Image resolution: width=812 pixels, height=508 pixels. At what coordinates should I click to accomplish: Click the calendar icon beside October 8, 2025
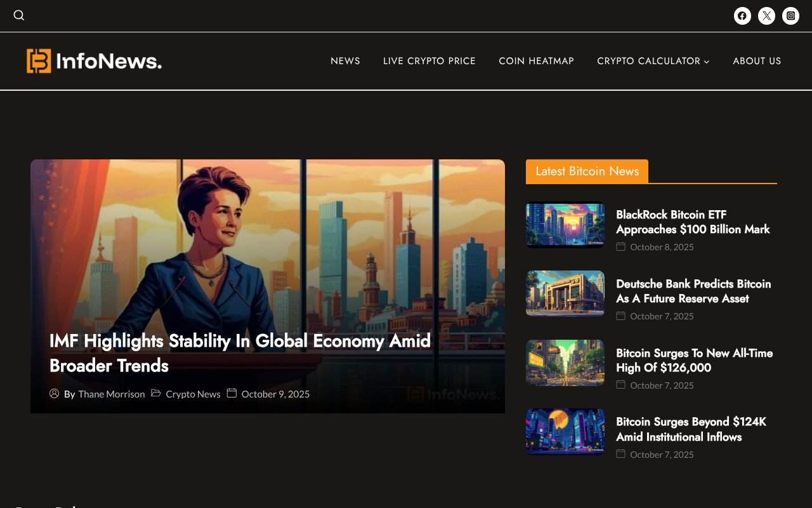pyautogui.click(x=620, y=246)
